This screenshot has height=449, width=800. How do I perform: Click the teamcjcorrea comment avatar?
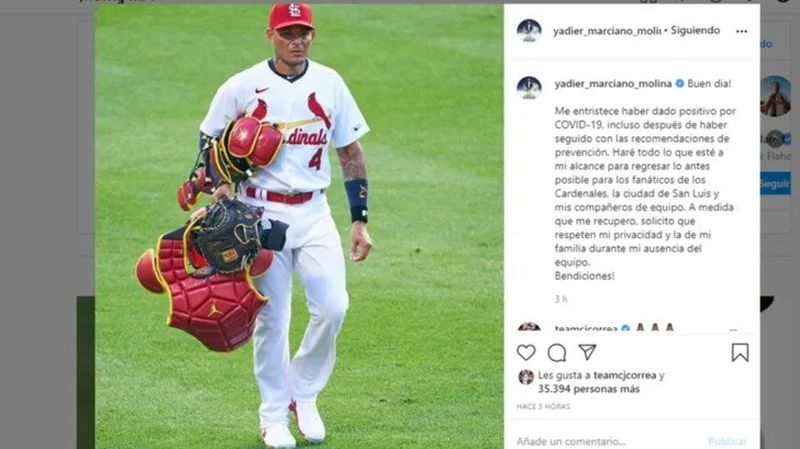(x=529, y=328)
